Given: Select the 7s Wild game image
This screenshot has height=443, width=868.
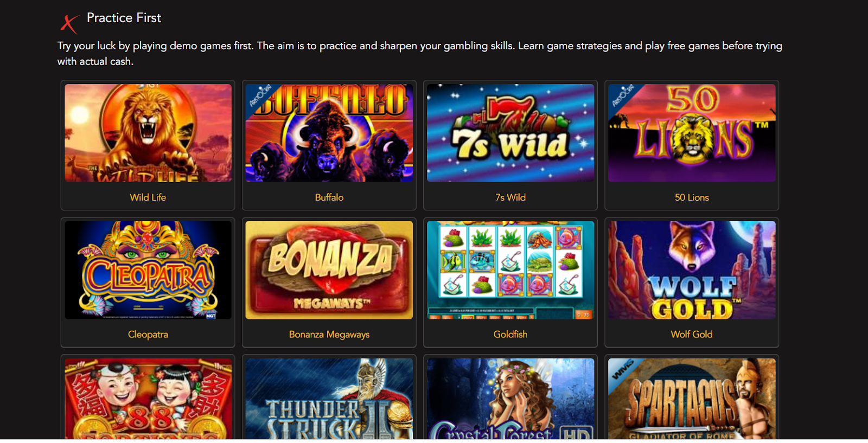Looking at the screenshot, I should click(x=510, y=133).
